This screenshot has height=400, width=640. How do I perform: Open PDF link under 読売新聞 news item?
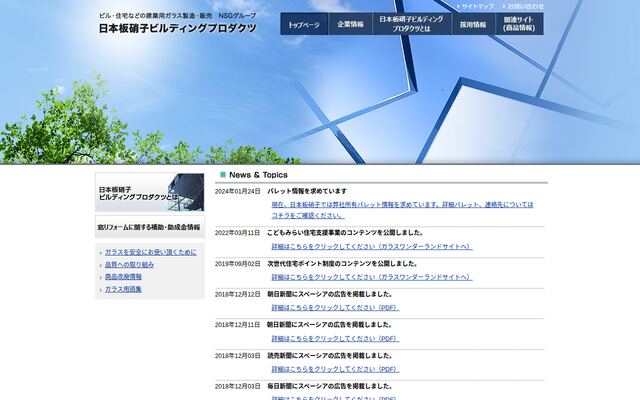[x=336, y=369]
